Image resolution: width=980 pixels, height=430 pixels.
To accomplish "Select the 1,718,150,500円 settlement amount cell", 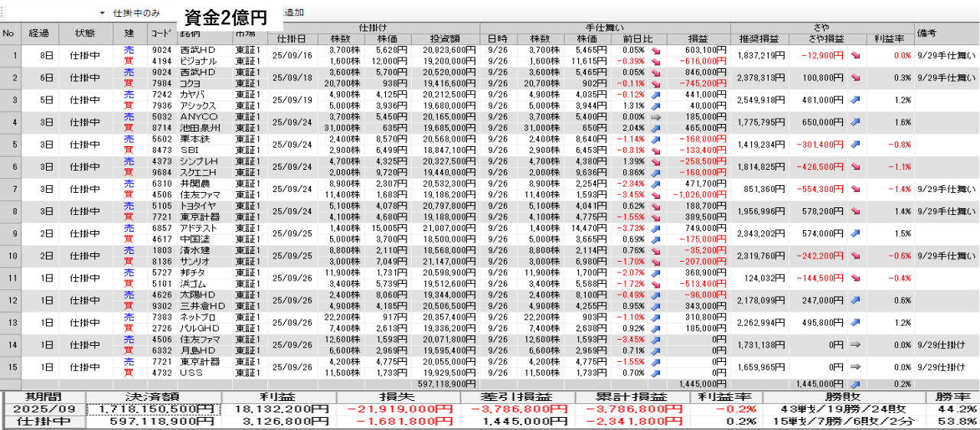I will [153, 409].
